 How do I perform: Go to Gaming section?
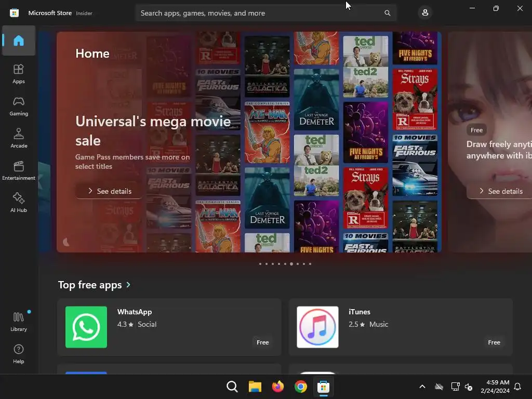[19, 106]
